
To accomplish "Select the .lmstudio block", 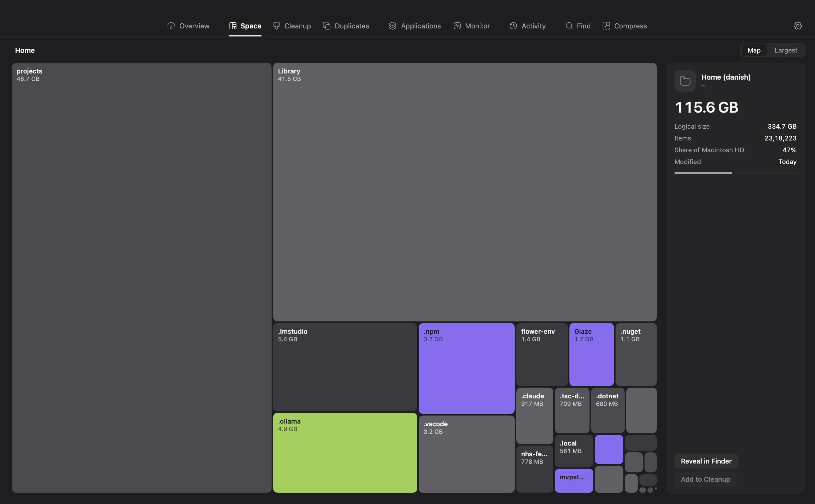I will [x=345, y=367].
